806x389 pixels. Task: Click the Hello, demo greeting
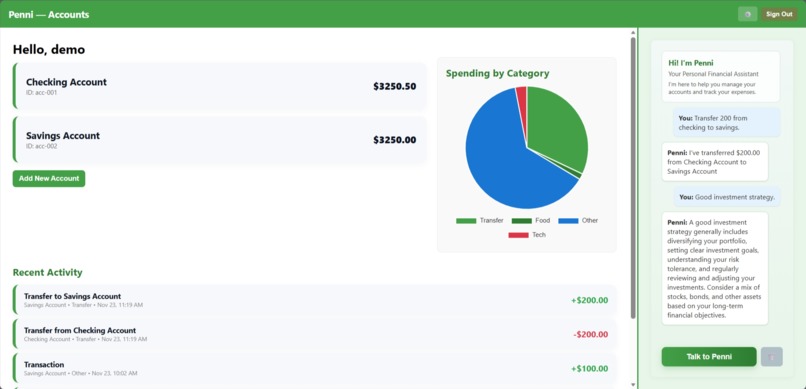coord(49,50)
